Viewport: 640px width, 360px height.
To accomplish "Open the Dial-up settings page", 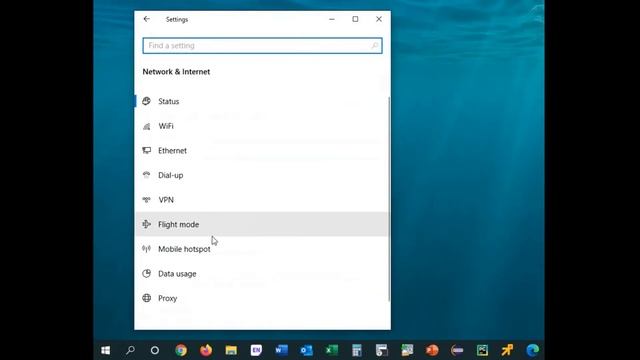I will 262,175.
